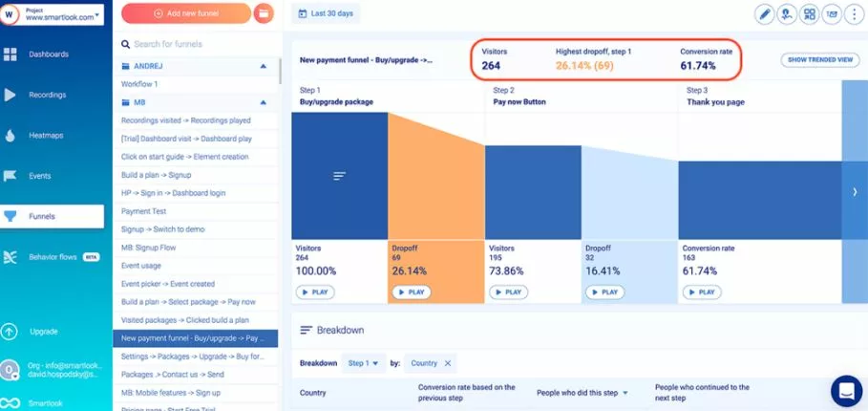Image resolution: width=868 pixels, height=411 pixels.
Task: Click the Breakdown section lines icon
Action: click(x=307, y=330)
